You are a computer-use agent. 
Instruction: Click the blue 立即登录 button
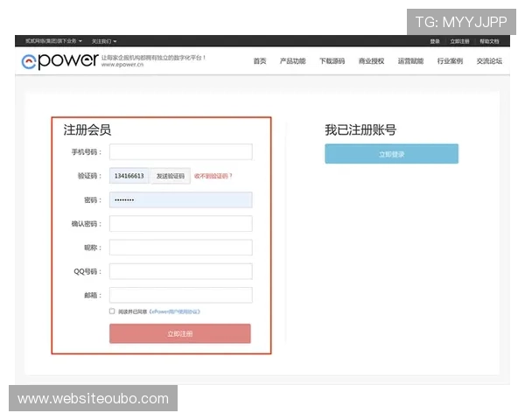[x=391, y=154]
